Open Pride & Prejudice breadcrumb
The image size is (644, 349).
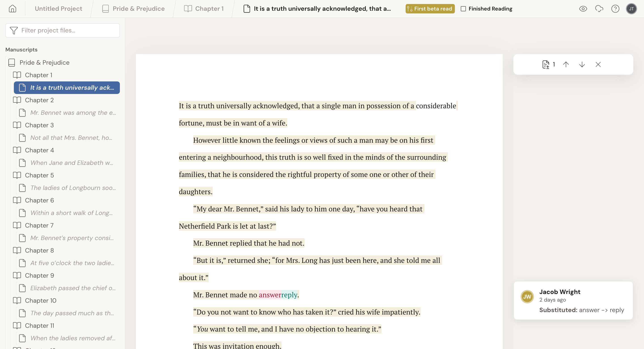point(133,9)
